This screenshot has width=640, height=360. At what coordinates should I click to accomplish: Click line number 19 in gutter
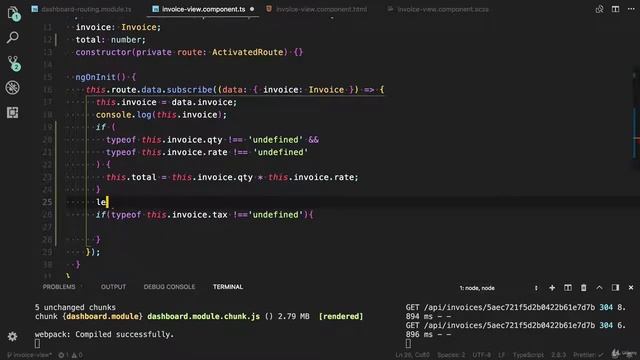(x=47, y=127)
